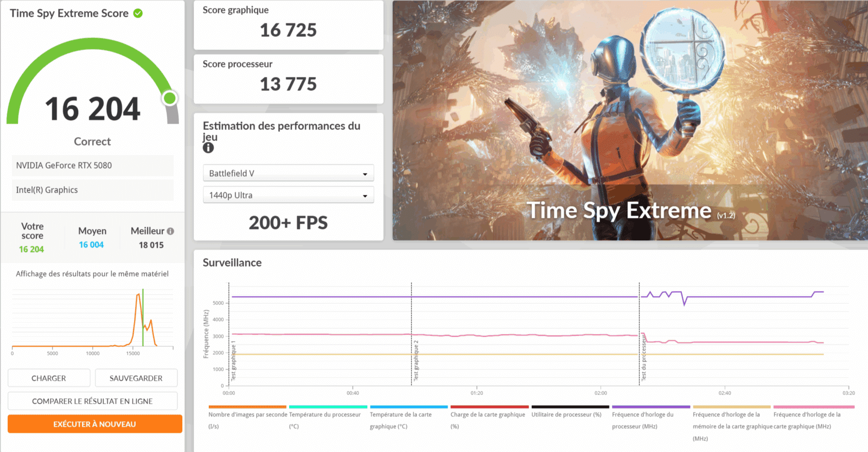
Task: Click the Intel(R) Graphics row
Action: click(93, 190)
